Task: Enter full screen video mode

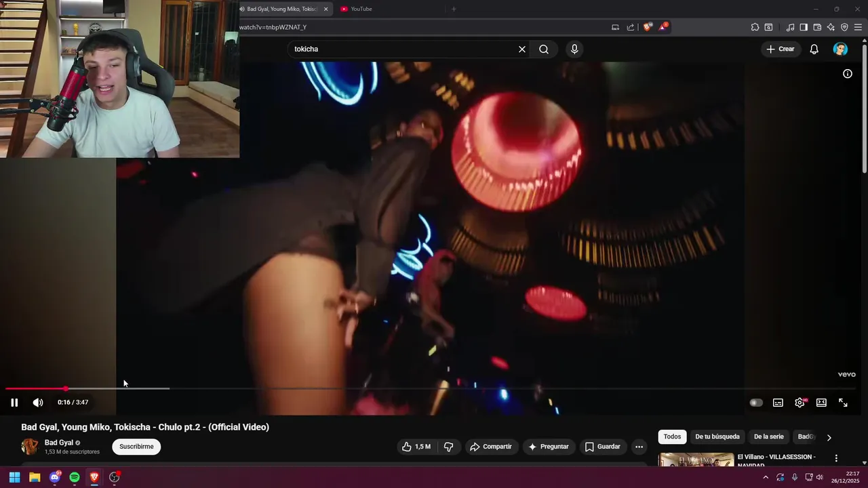Action: click(x=843, y=403)
